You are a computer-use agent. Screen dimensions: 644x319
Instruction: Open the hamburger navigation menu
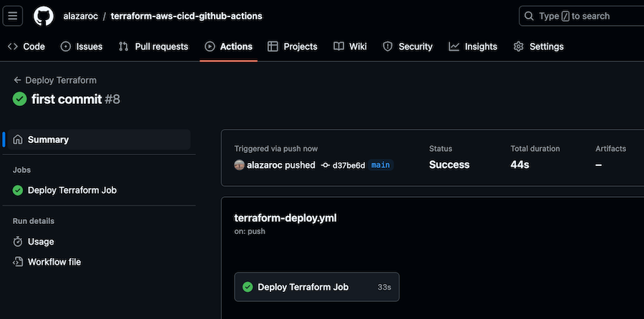coord(13,16)
